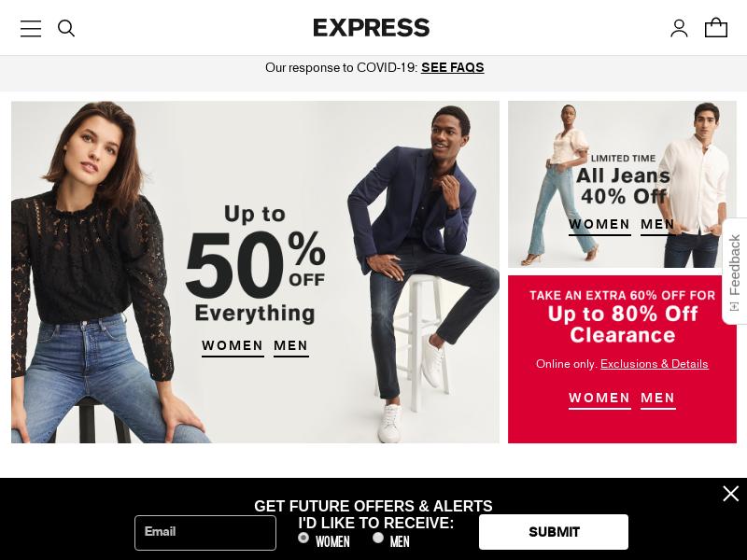Open SEE FAQS COVID-19 link
The width and height of the screenshot is (747, 560).
pyautogui.click(x=453, y=67)
